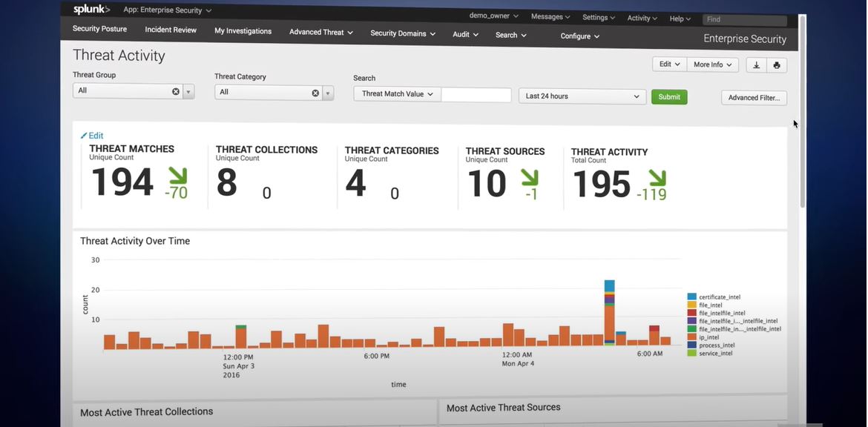
Task: Click the process_intel legend swatch
Action: tap(691, 345)
